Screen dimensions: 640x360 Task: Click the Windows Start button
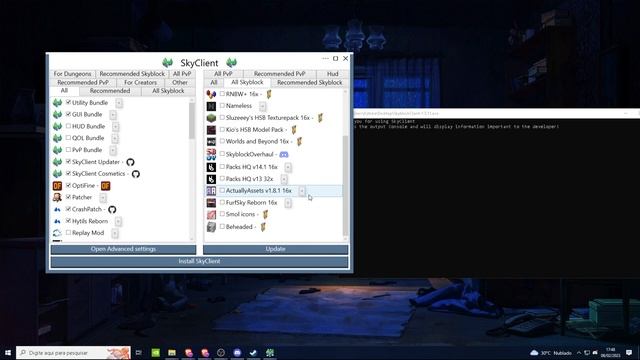click(x=8, y=353)
